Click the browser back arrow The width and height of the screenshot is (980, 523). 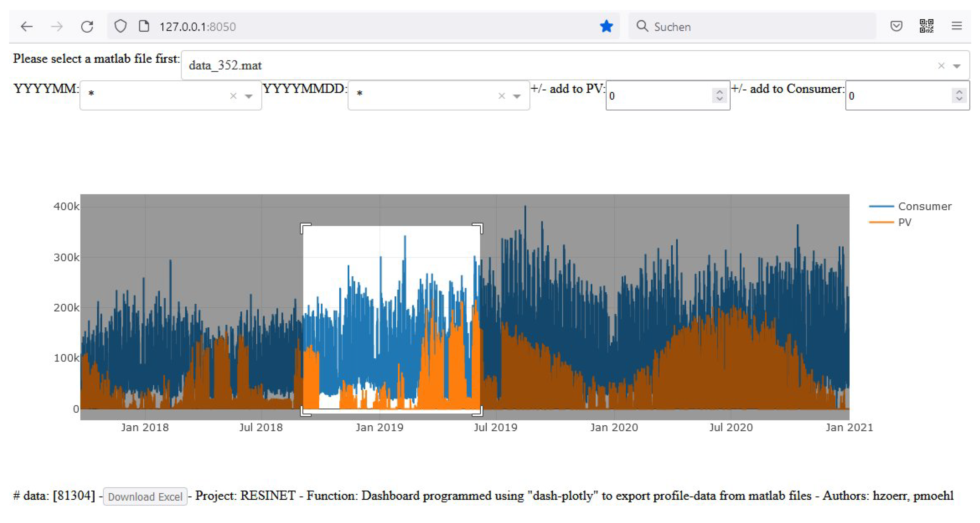coord(27,27)
